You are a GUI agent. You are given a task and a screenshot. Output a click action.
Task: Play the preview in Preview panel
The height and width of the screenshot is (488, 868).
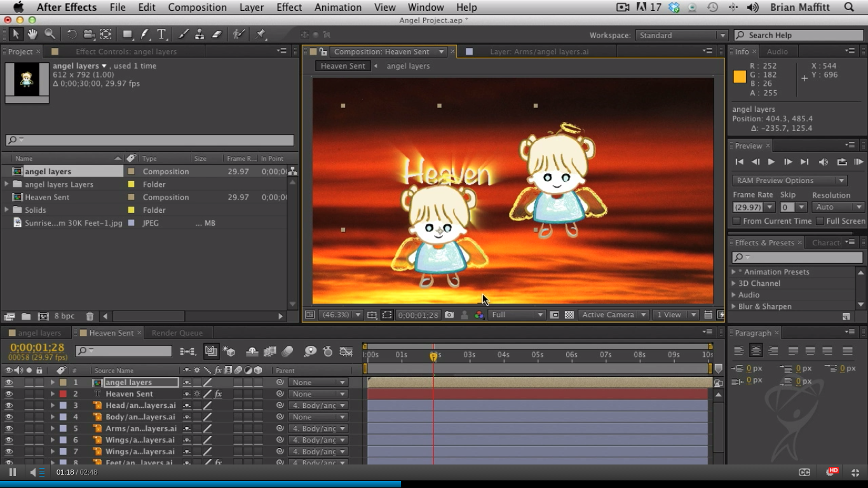pos(771,162)
